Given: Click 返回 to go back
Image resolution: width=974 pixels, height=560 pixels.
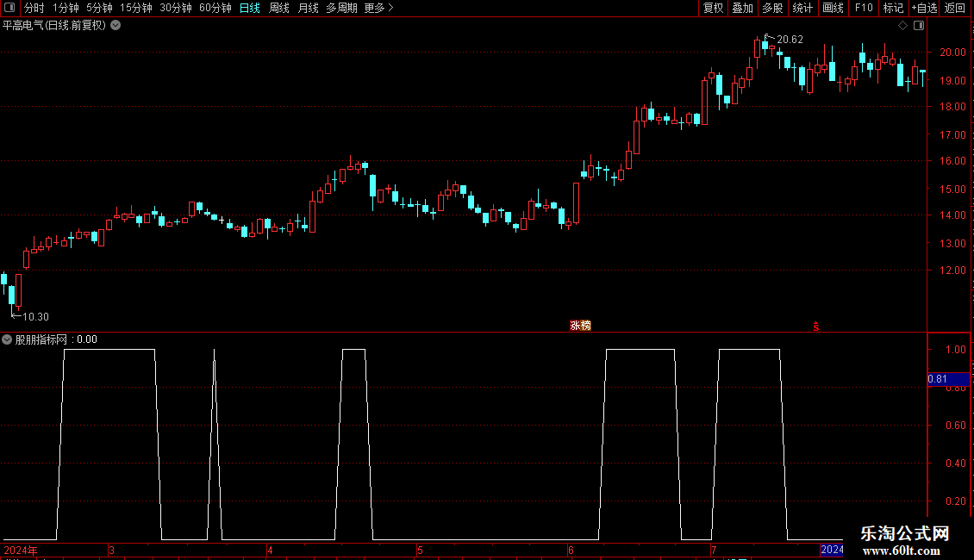Looking at the screenshot, I should pyautogui.click(x=955, y=8).
